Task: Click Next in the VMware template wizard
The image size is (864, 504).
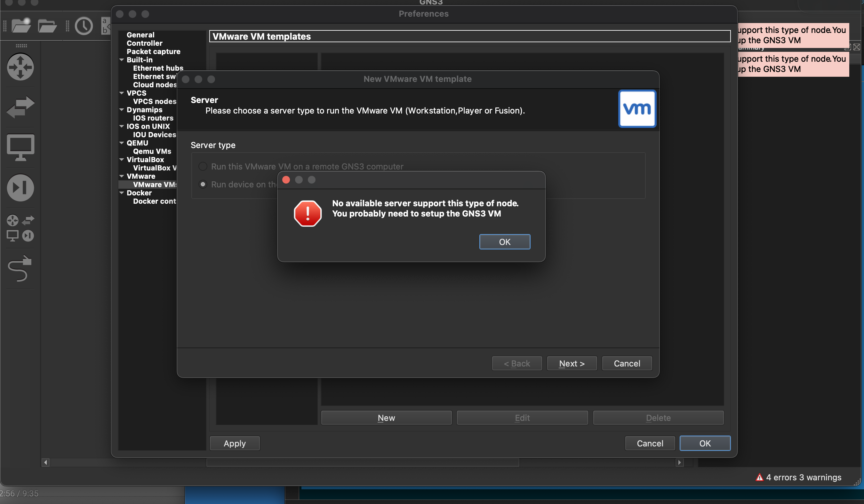Action: click(x=572, y=363)
